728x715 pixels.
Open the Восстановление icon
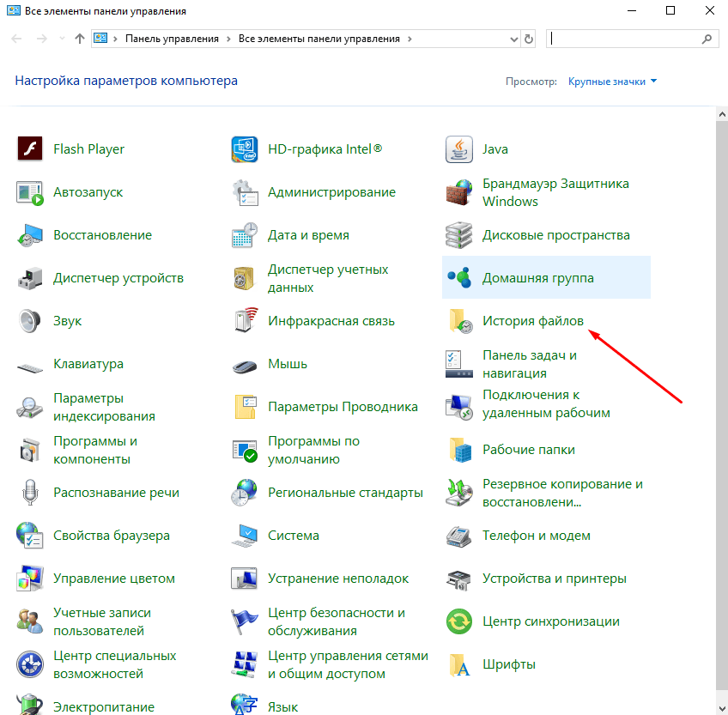[30, 235]
